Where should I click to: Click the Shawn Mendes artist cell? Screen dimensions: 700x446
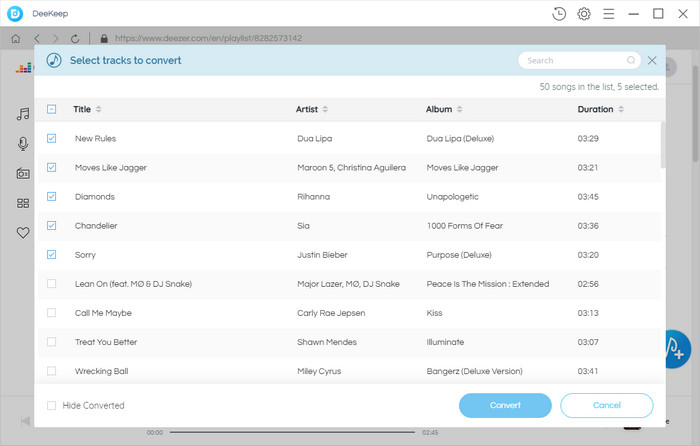[x=327, y=342]
